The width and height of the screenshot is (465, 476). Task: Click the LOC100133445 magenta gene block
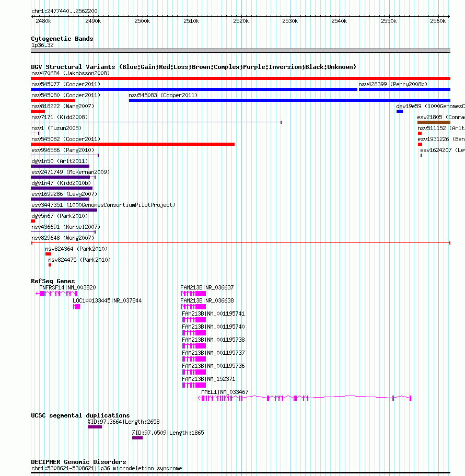click(x=76, y=307)
